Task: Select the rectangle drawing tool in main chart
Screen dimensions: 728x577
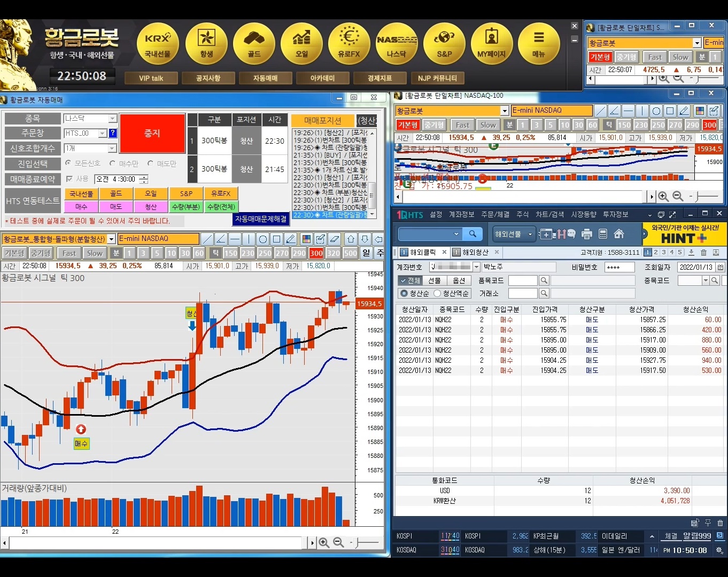Action: 276,239
